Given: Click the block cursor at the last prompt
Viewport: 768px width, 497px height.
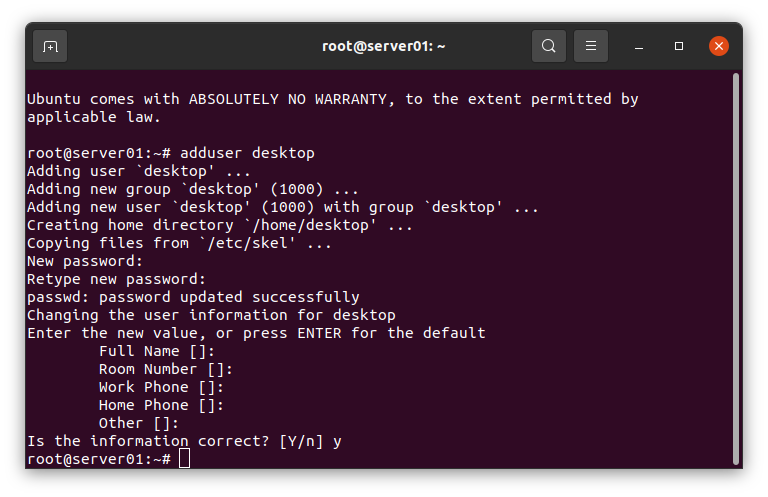Looking at the screenshot, I should point(184,459).
